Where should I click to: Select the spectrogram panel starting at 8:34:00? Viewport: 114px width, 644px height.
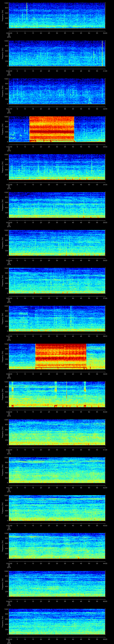[x=57, y=205]
